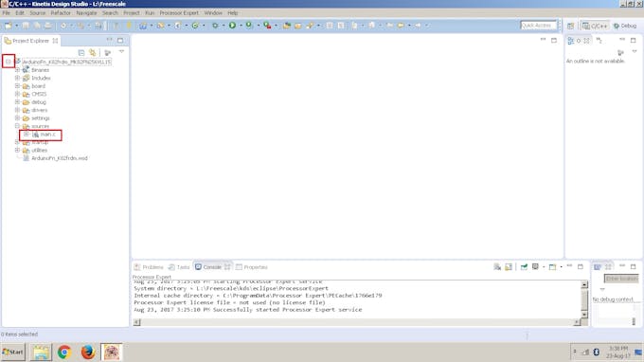The width and height of the screenshot is (644, 362).
Task: Click the New file toolbar icon
Action: pos(9,26)
